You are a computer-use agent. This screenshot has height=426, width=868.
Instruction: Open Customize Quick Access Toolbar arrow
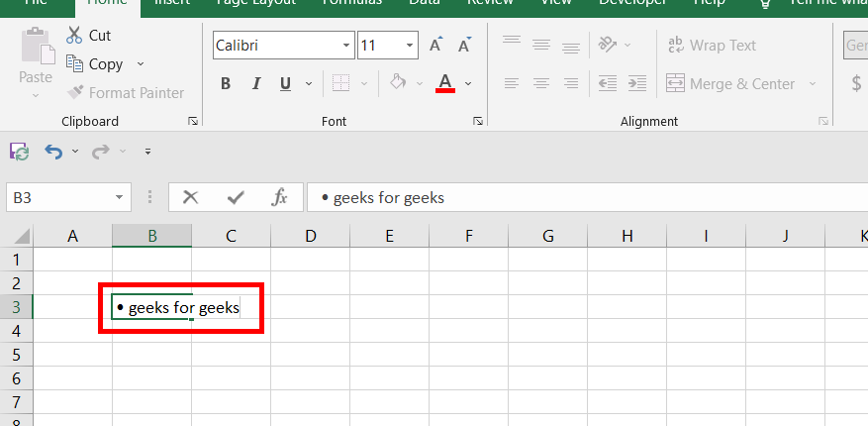147,152
